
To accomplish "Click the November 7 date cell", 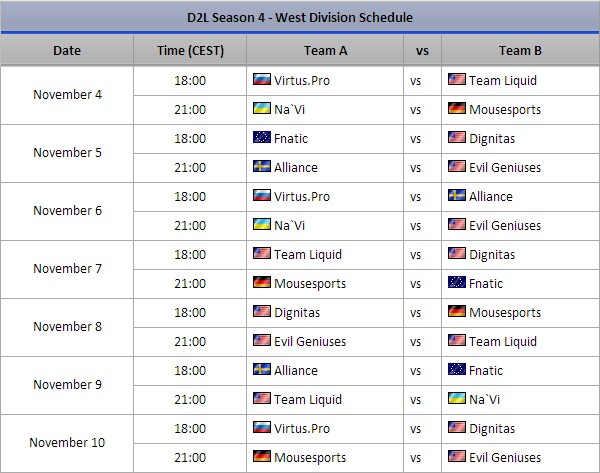I will click(x=67, y=269).
